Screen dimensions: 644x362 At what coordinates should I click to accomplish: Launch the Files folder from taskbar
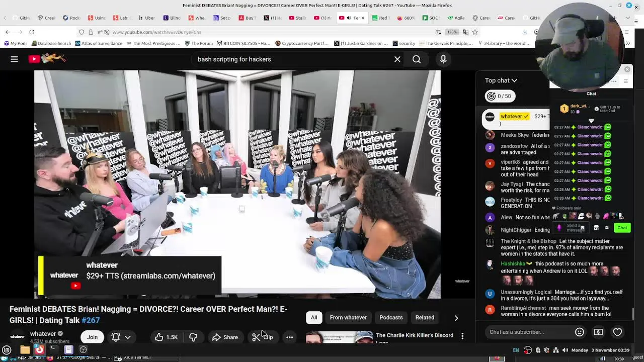[25, 350]
